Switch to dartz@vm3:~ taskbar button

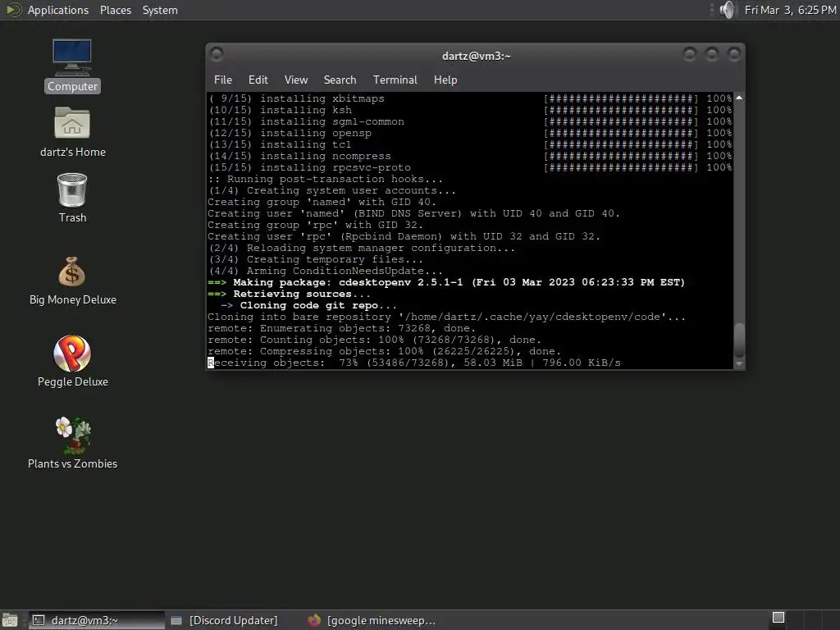coord(97,620)
